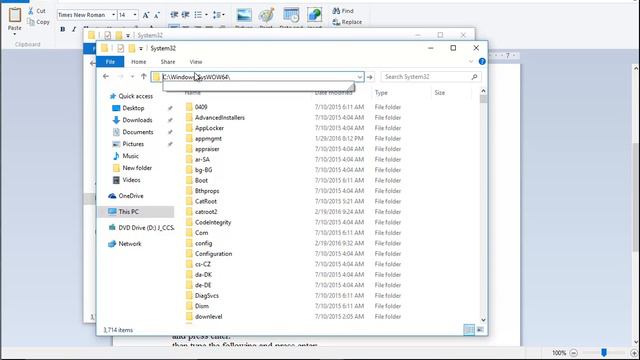Sort by the Type column header
The height and width of the screenshot is (360, 640).
(381, 93)
